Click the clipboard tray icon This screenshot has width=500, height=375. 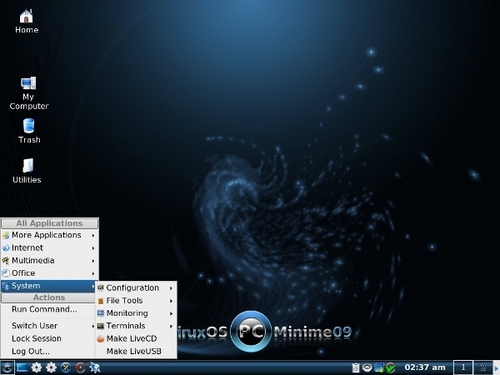click(x=356, y=367)
